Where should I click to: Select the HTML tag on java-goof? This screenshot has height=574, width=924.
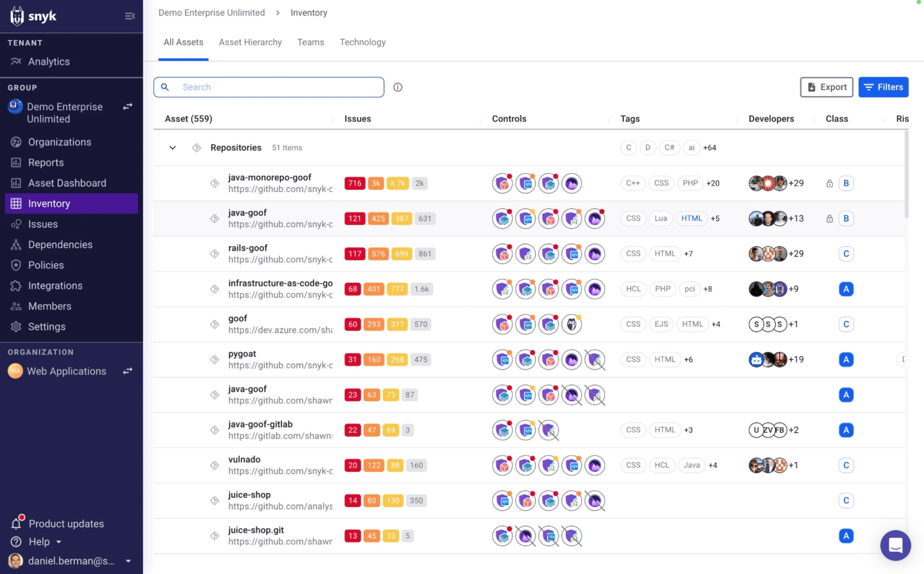pos(692,218)
